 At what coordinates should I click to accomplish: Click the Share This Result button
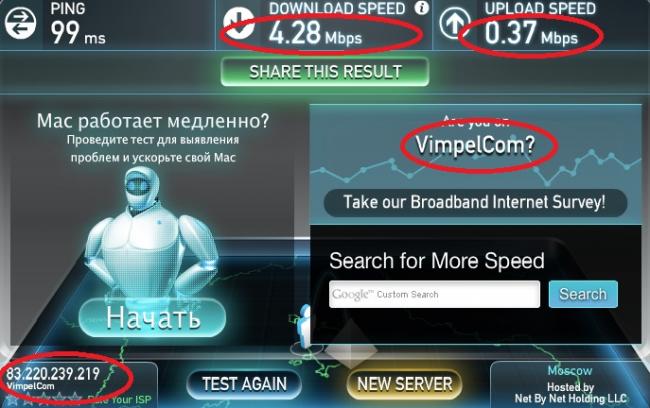(x=325, y=72)
